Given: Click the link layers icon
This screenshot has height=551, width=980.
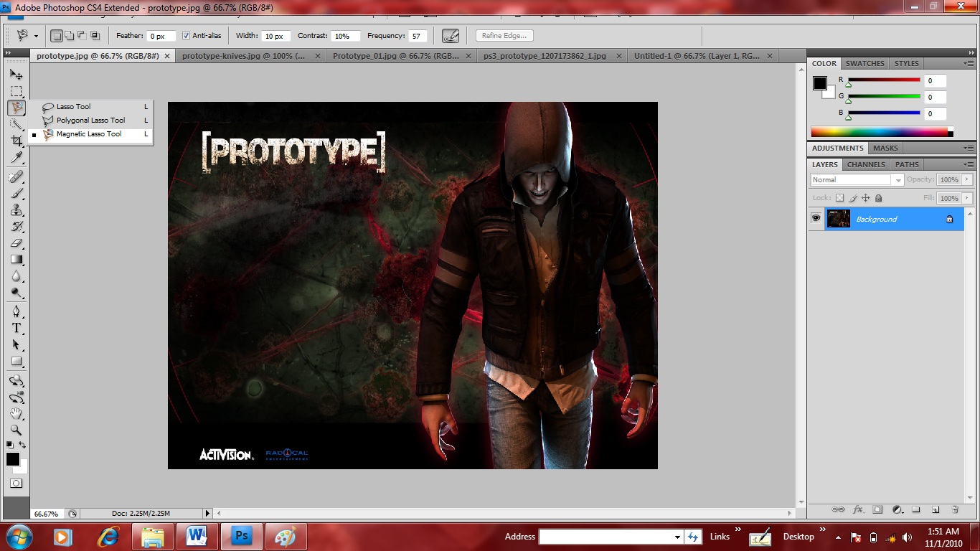Looking at the screenshot, I should tap(838, 509).
